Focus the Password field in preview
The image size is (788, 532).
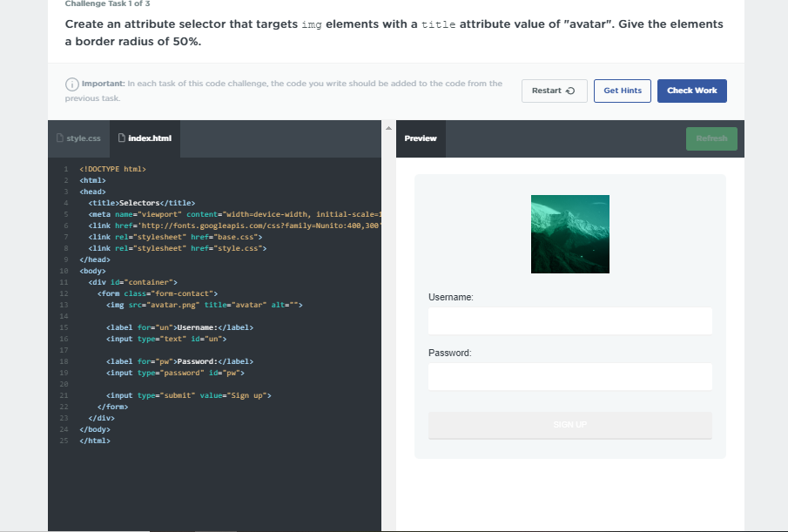pyautogui.click(x=569, y=376)
